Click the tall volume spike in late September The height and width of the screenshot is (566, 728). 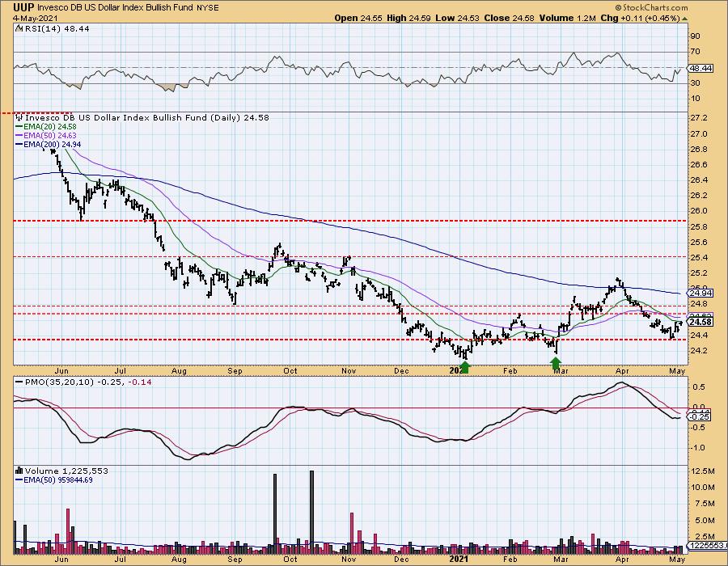click(275, 514)
